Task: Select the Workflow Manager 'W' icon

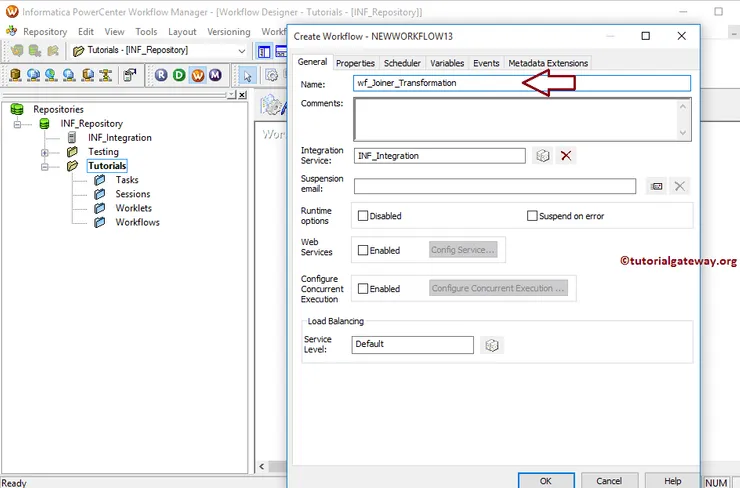Action: (197, 75)
